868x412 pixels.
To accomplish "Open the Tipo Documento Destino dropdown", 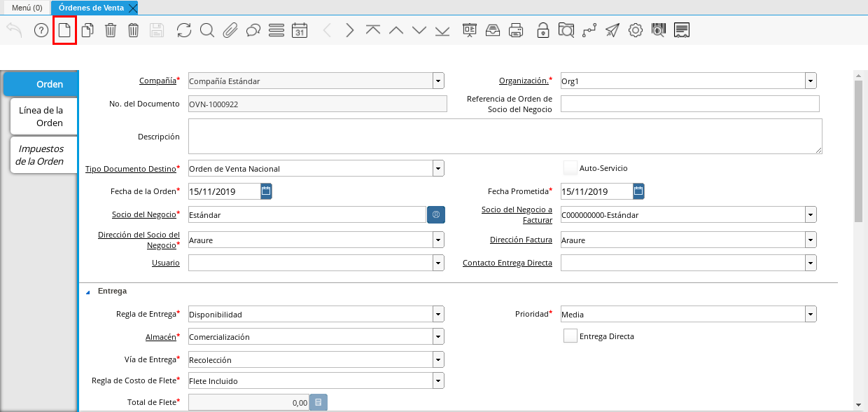I will point(438,169).
